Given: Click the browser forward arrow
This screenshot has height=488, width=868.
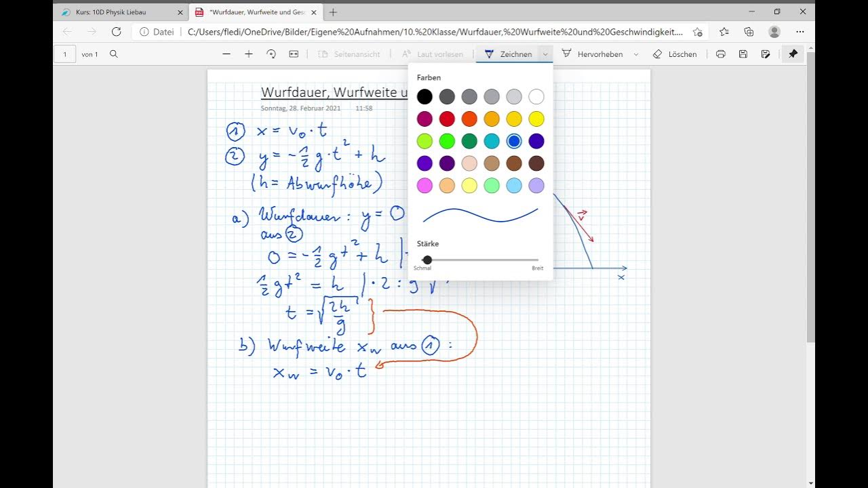Looking at the screenshot, I should 92,32.
